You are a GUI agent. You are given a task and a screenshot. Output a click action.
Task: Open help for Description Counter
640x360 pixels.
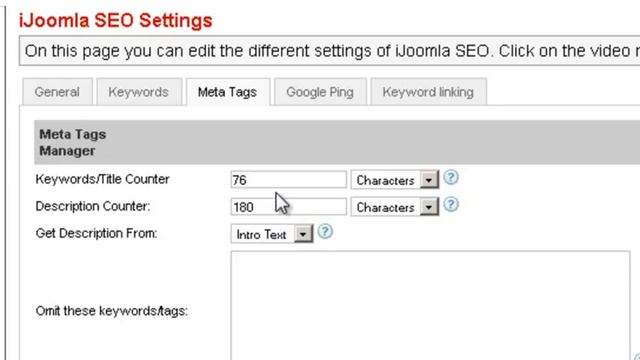tap(451, 204)
